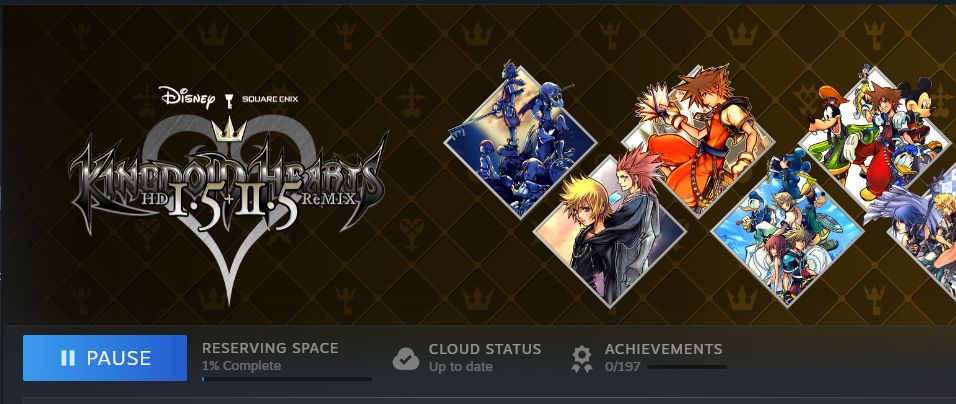Click the keyhole icon between Disney and Square Enix
Viewport: 956px width, 404px height.
(229, 100)
